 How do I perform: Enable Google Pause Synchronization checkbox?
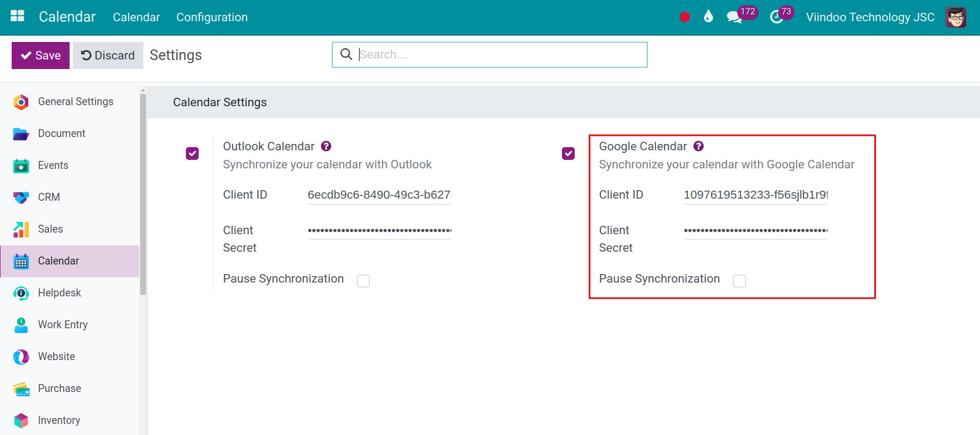739,280
